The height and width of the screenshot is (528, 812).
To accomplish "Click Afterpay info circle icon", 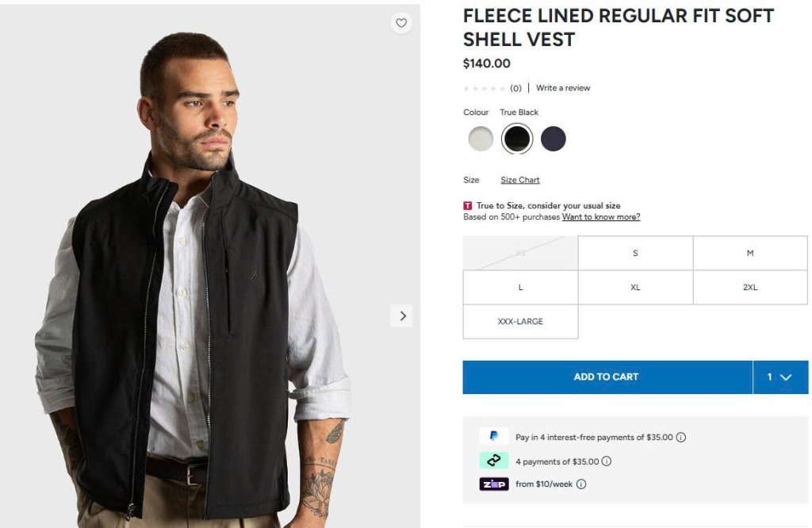I will 607,461.
